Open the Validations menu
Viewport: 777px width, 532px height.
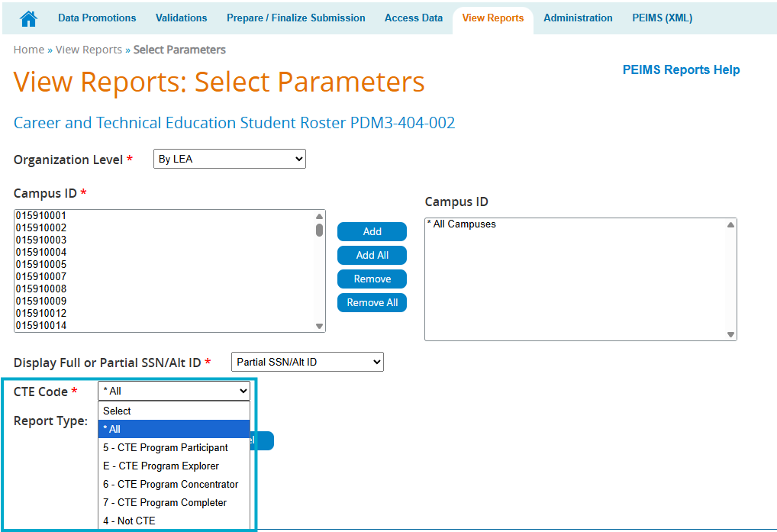(x=181, y=18)
